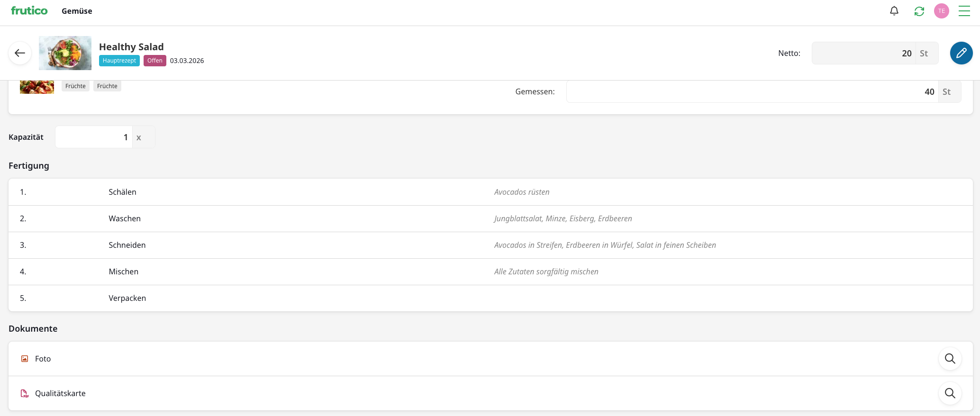Select the Gemüse menu item
The width and height of the screenshot is (980, 416).
click(77, 11)
